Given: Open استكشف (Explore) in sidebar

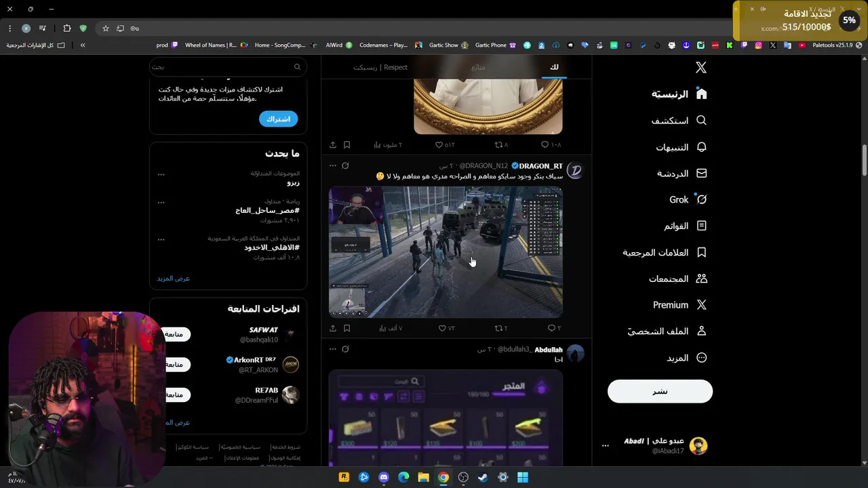Looking at the screenshot, I should (679, 121).
